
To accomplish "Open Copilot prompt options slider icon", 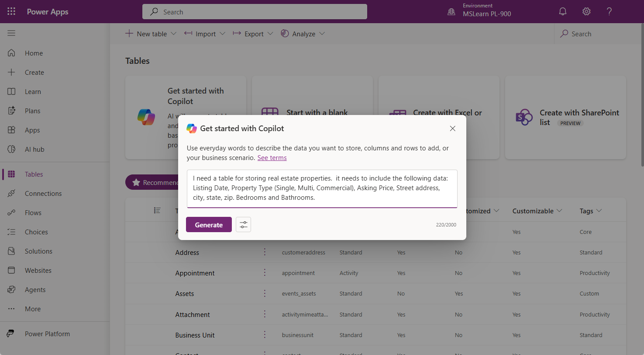I will 243,225.
